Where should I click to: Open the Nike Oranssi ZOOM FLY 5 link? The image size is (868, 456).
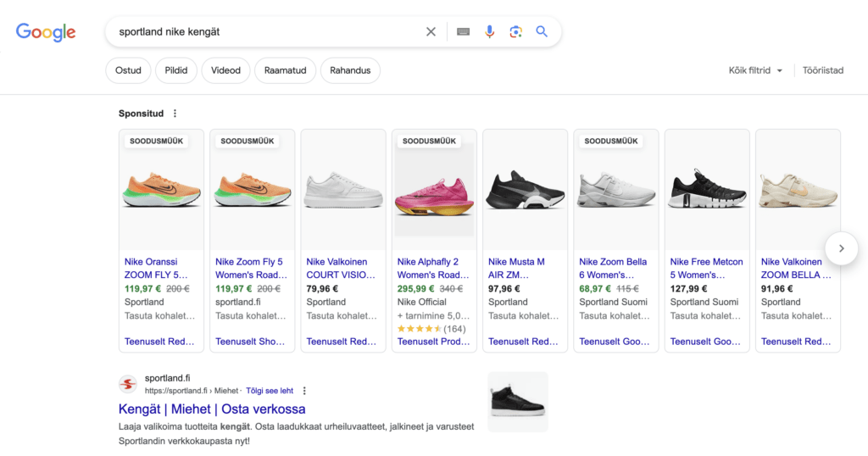156,269
